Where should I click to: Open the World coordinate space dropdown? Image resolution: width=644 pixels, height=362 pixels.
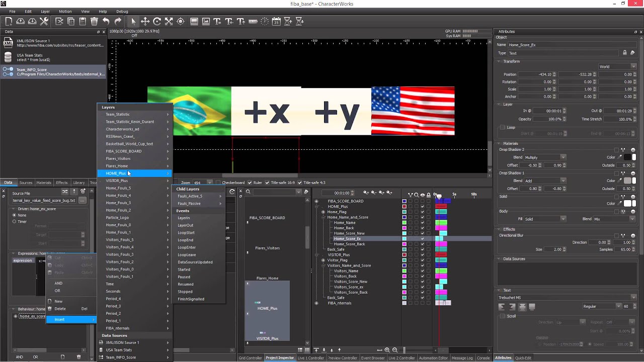[x=617, y=66]
